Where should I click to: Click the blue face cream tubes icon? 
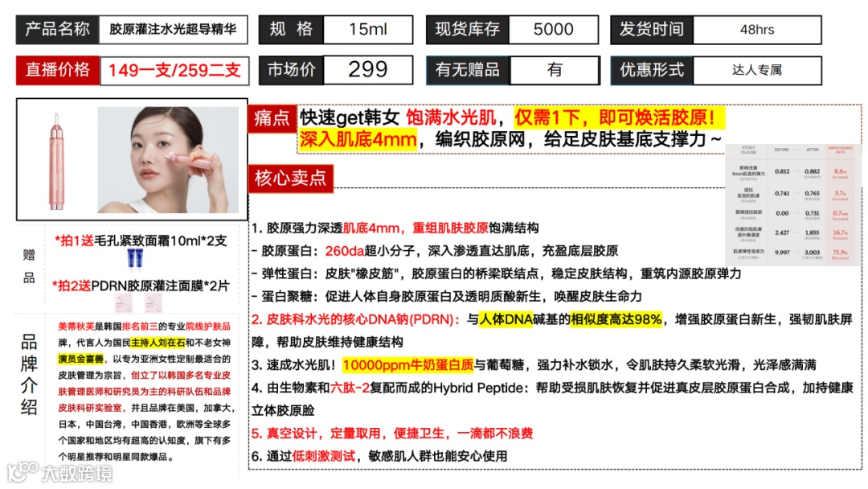click(x=135, y=259)
